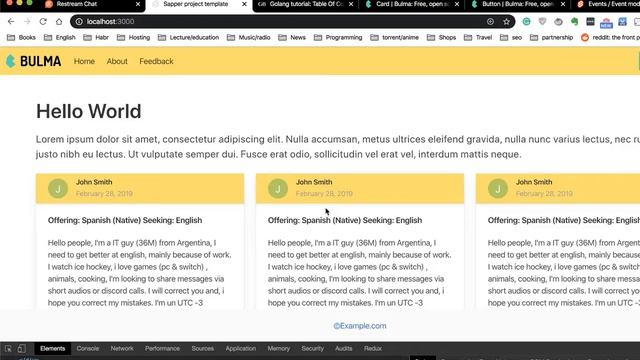Open the Grammarly extension icon
The height and width of the screenshot is (360, 640).
[527, 21]
